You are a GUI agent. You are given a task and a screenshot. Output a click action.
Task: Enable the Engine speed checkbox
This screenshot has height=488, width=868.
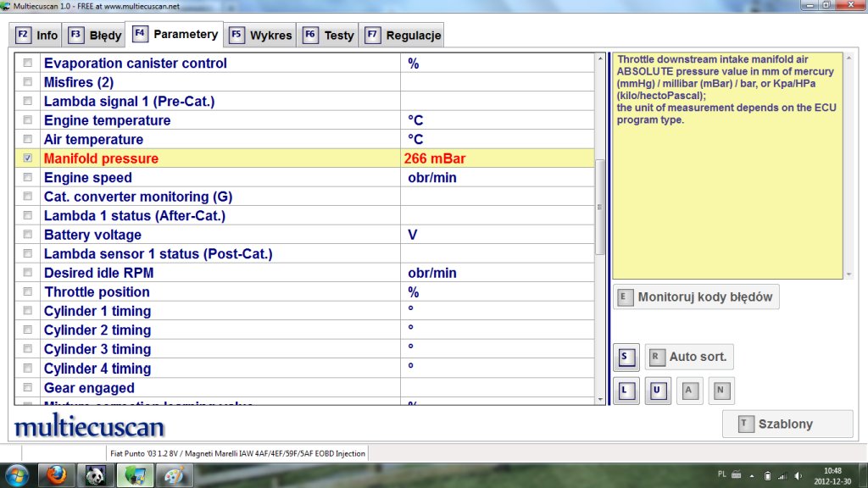point(28,178)
